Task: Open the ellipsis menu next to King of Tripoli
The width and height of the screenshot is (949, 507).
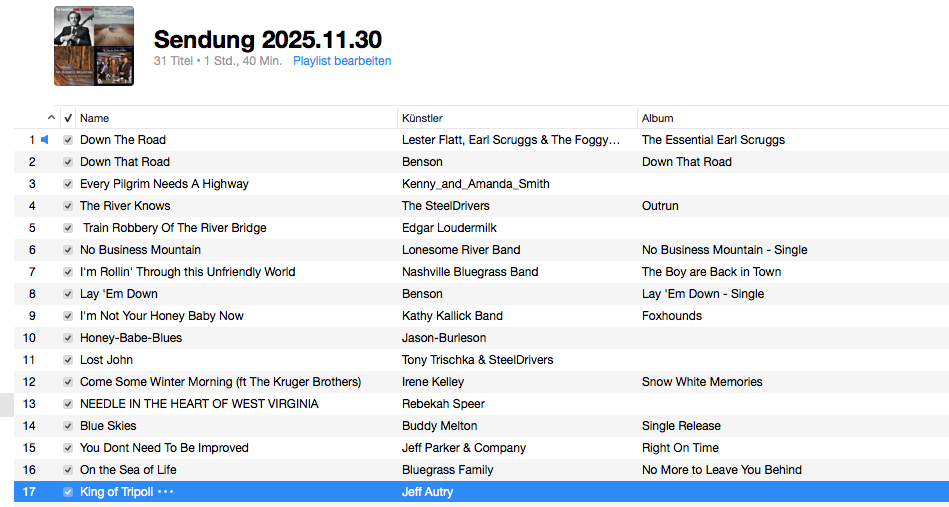Action: pos(166,492)
